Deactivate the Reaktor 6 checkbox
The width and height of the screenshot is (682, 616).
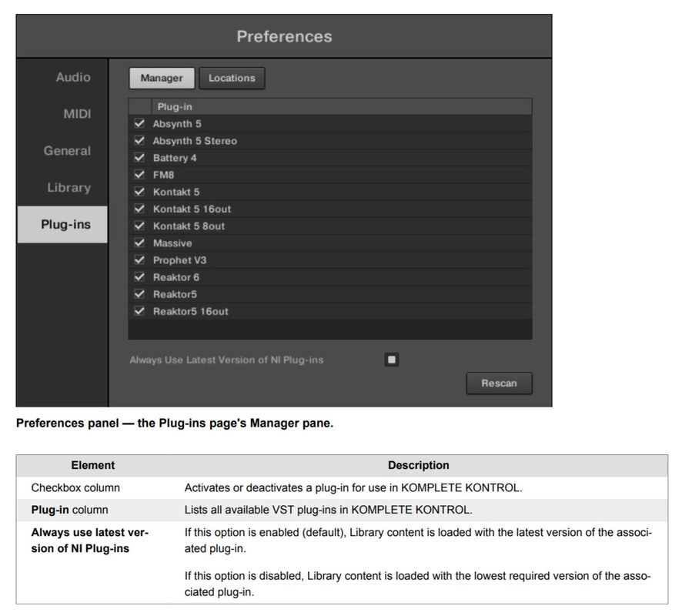pos(139,277)
